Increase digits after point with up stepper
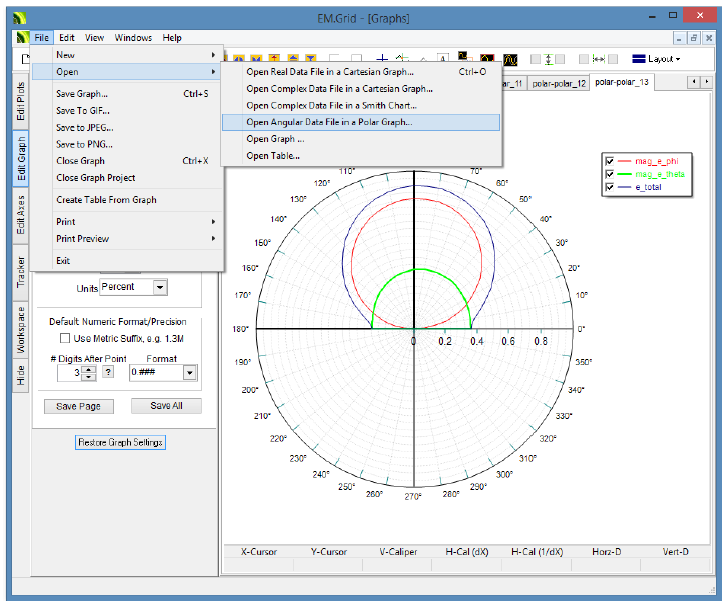728x607 pixels. pyautogui.click(x=88, y=369)
